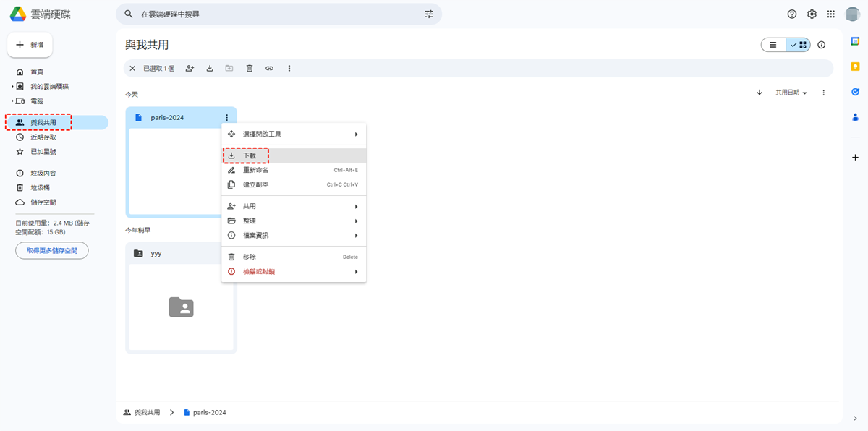This screenshot has height=431, width=868.
Task: Open Google Keep side panel icon
Action: (x=856, y=67)
